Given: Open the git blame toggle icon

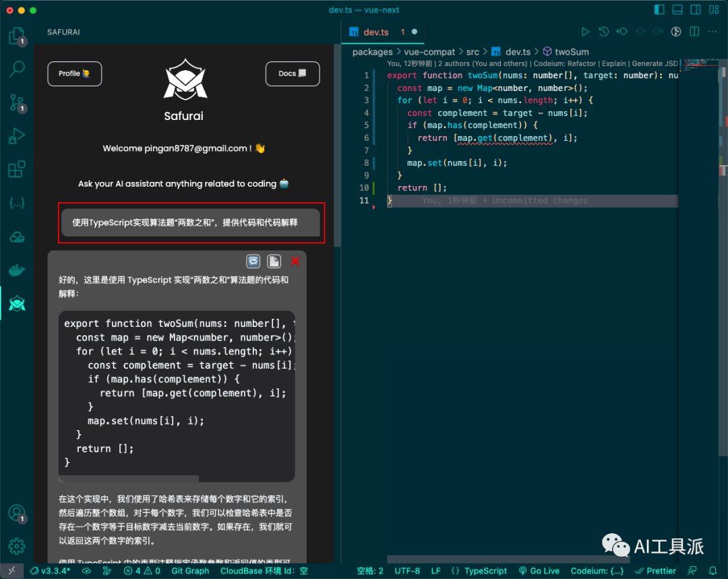Looking at the screenshot, I should (676, 32).
